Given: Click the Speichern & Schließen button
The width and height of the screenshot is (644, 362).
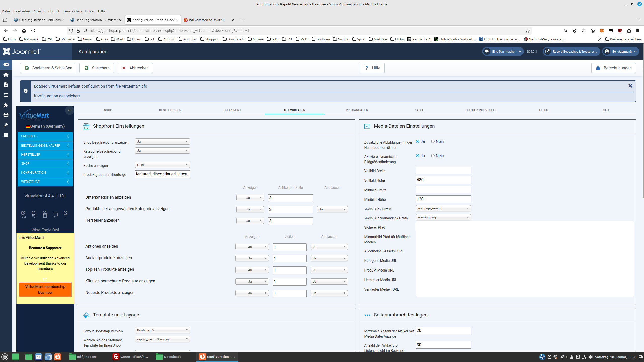Looking at the screenshot, I should (x=48, y=68).
